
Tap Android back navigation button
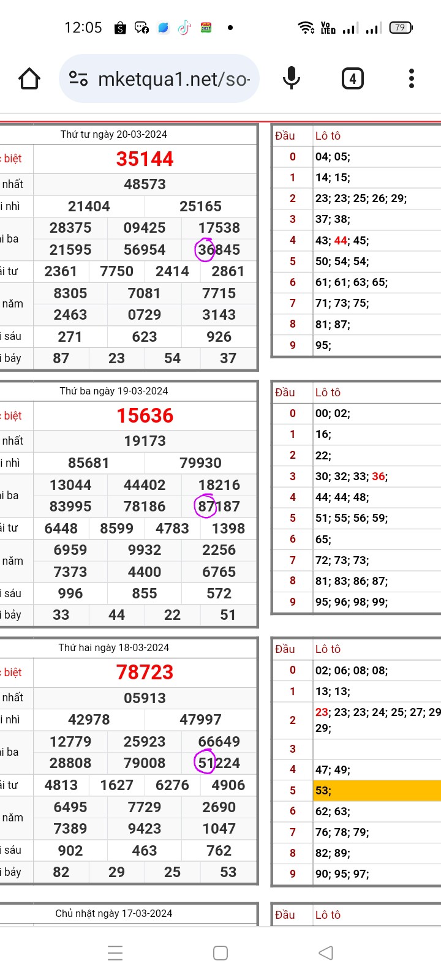point(326,952)
